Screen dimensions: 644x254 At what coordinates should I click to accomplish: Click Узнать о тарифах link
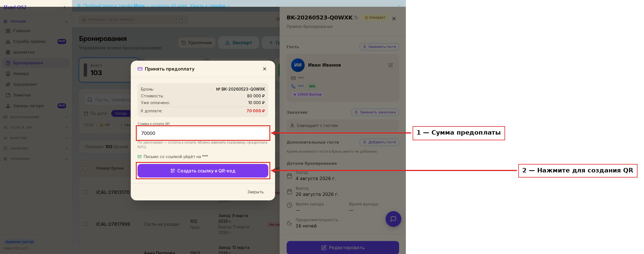[x=210, y=5]
